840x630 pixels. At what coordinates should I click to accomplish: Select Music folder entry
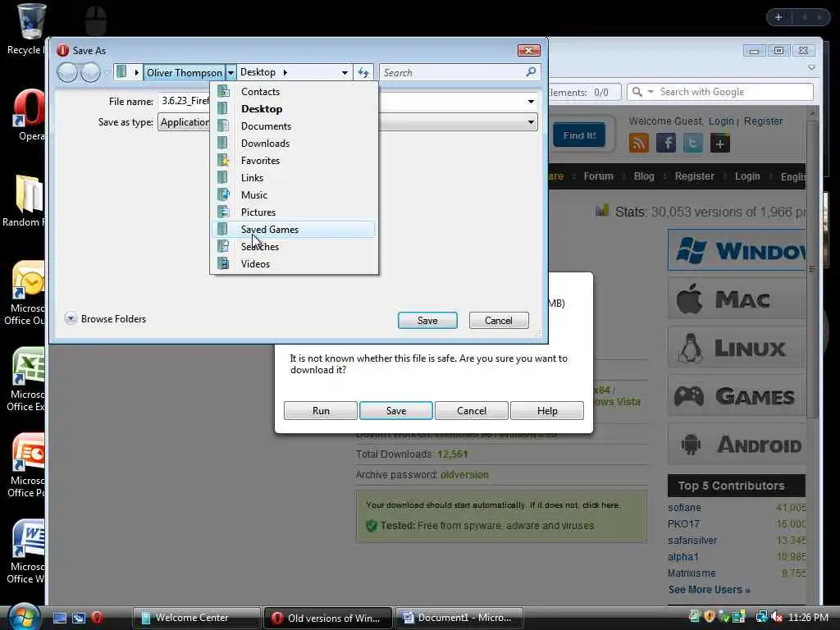(x=294, y=194)
